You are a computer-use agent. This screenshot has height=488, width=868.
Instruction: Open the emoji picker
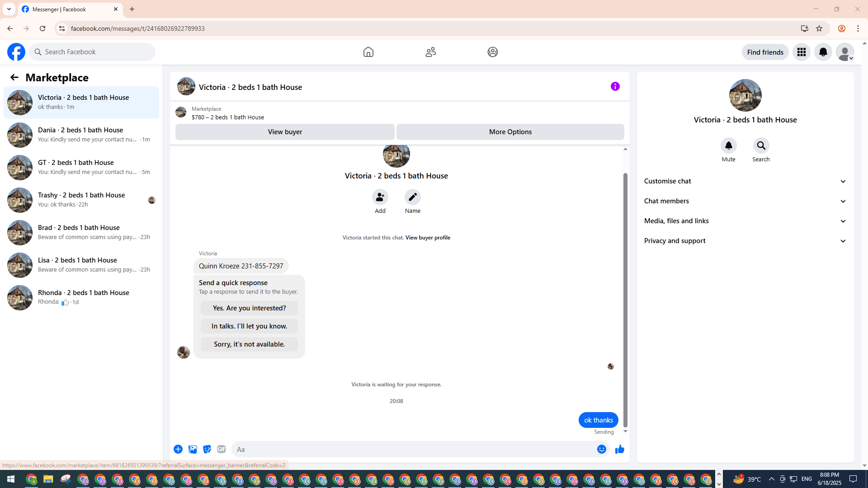[x=602, y=449]
